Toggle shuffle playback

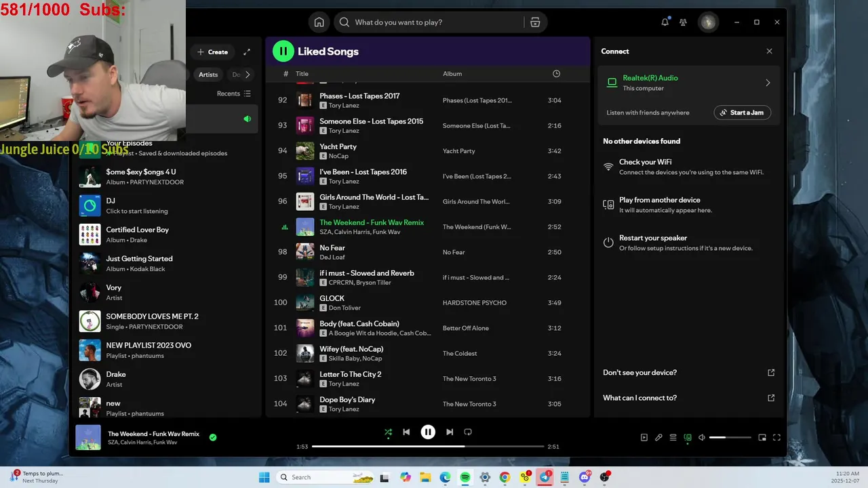(x=388, y=432)
